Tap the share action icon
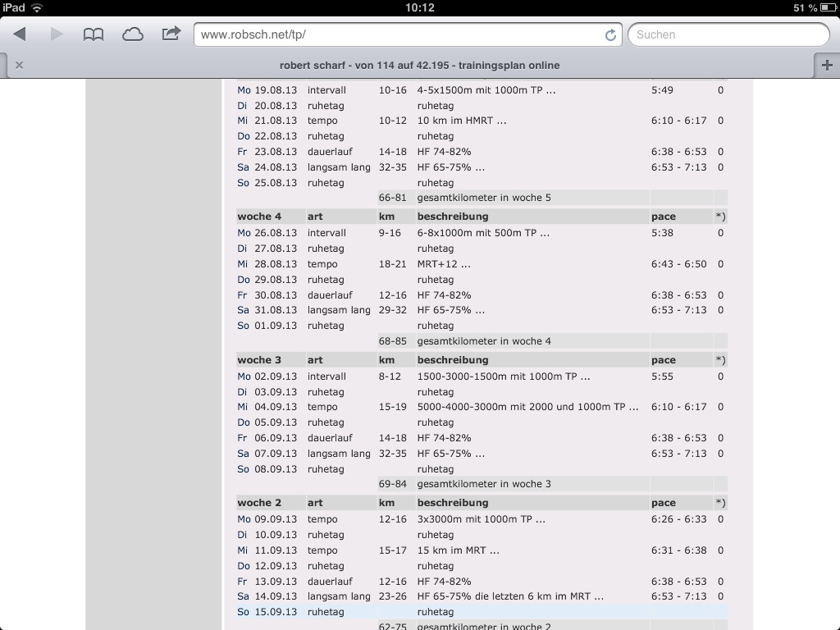Viewport: 840px width, 630px height. pos(171,34)
